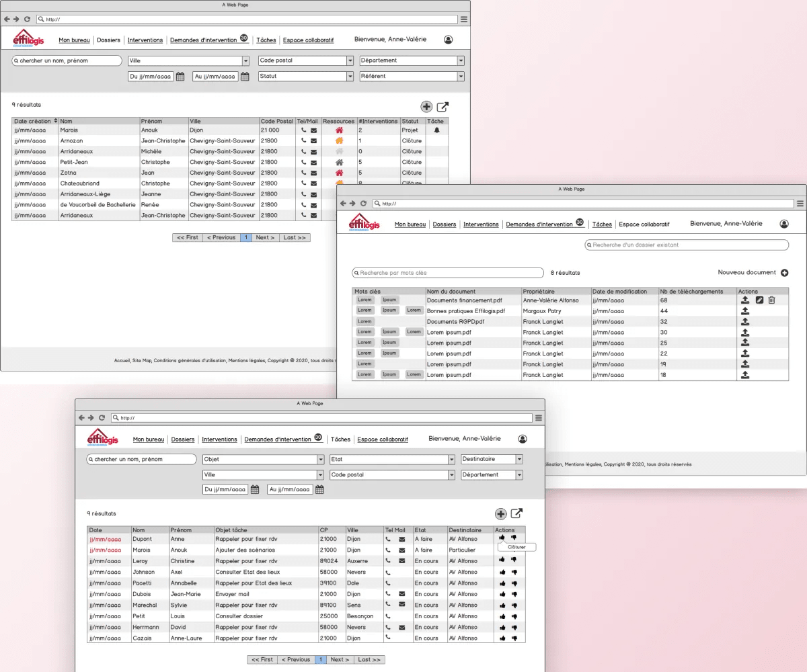
Task: Click Recherche d'un dossier existant field
Action: click(x=687, y=245)
